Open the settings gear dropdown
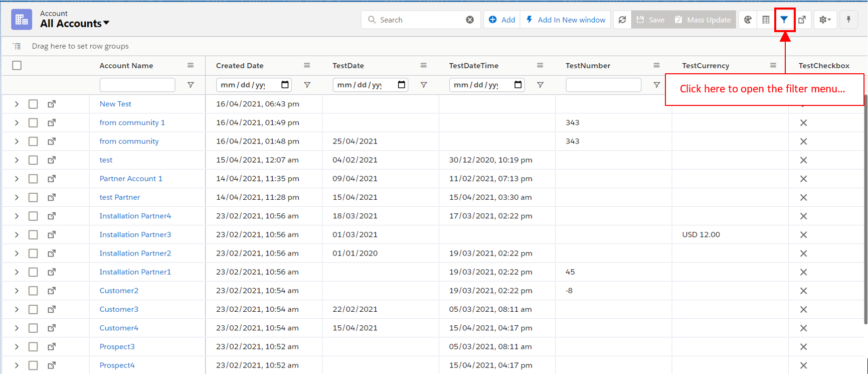The image size is (868, 374). [825, 20]
